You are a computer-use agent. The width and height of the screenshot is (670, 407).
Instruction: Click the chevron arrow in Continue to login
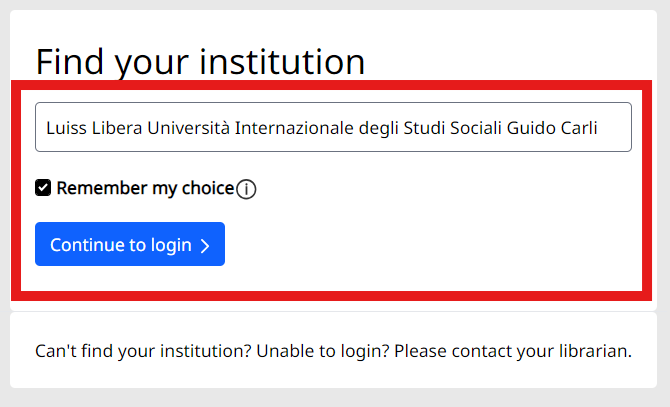point(205,246)
